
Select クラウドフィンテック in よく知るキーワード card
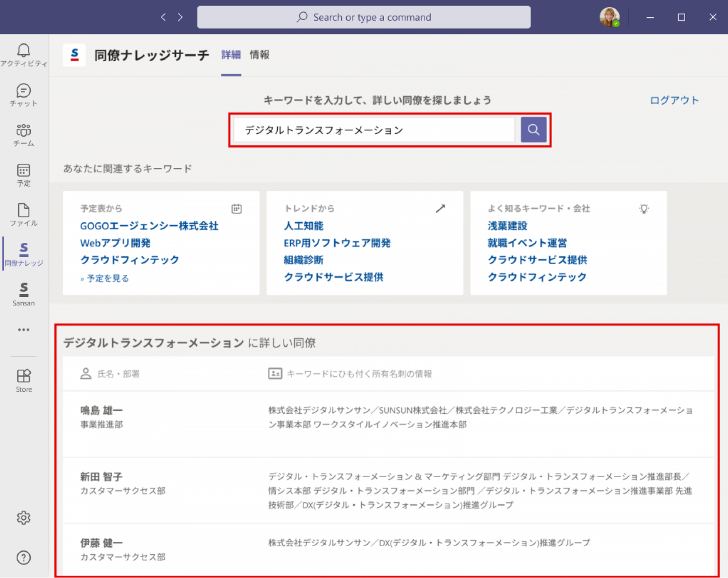point(537,277)
